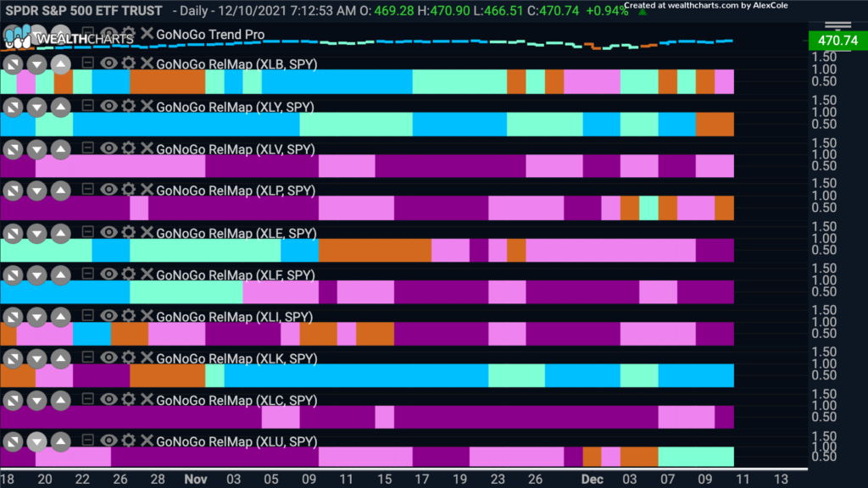Move the XLB RelMap pane up
Screen dimensions: 868x488
(x=60, y=64)
